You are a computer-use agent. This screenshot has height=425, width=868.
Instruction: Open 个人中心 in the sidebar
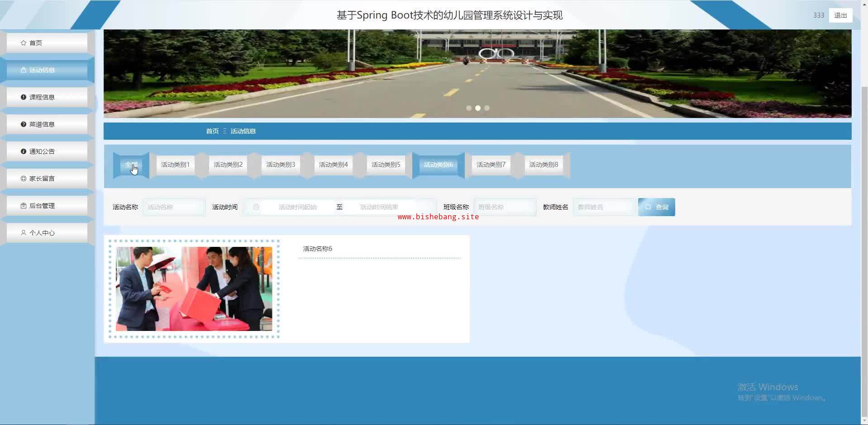(47, 233)
